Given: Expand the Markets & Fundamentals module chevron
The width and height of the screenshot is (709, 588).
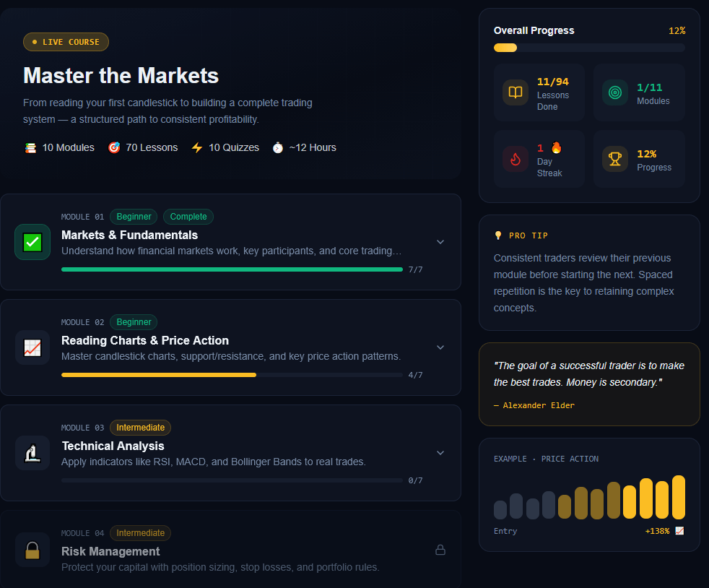Looking at the screenshot, I should point(440,242).
